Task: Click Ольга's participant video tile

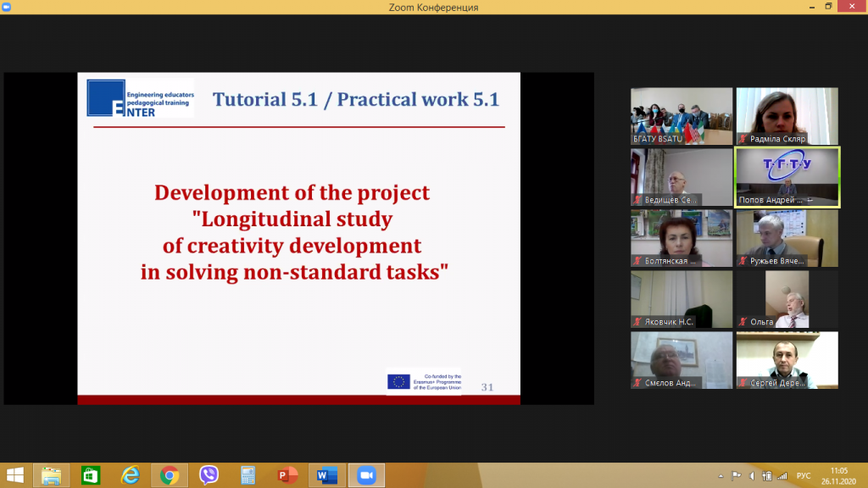Action: pos(787,299)
